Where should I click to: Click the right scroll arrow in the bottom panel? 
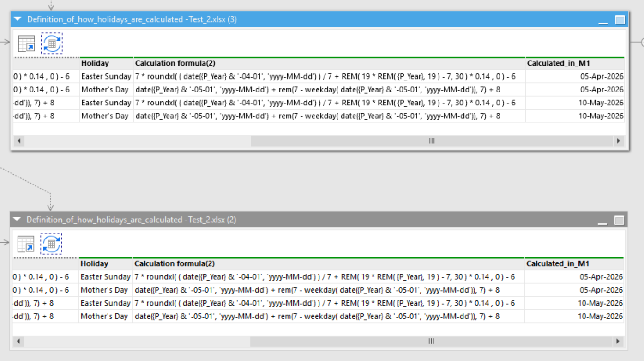[x=618, y=341]
